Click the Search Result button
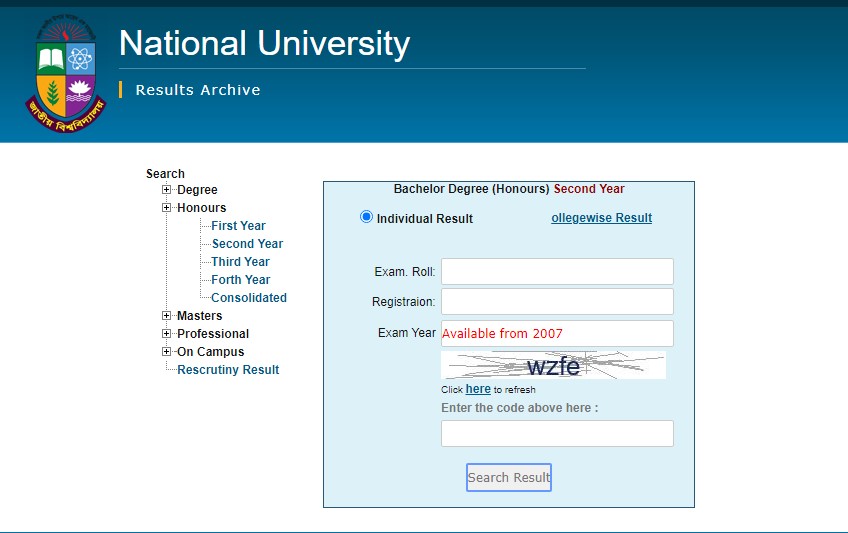Screen dimensions: 848x533 (x=509, y=477)
